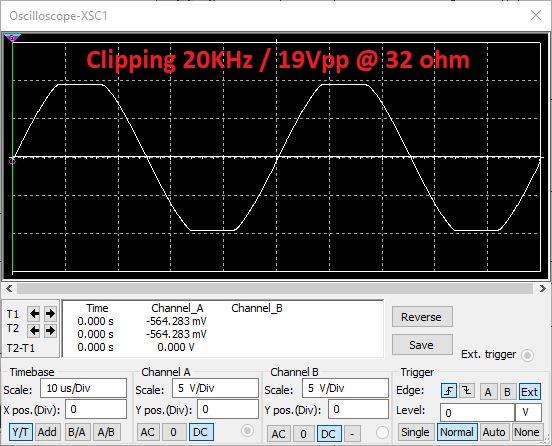Image resolution: width=552 pixels, height=446 pixels.
Task: Switch timebase mode to Y/T
Action: [20, 432]
